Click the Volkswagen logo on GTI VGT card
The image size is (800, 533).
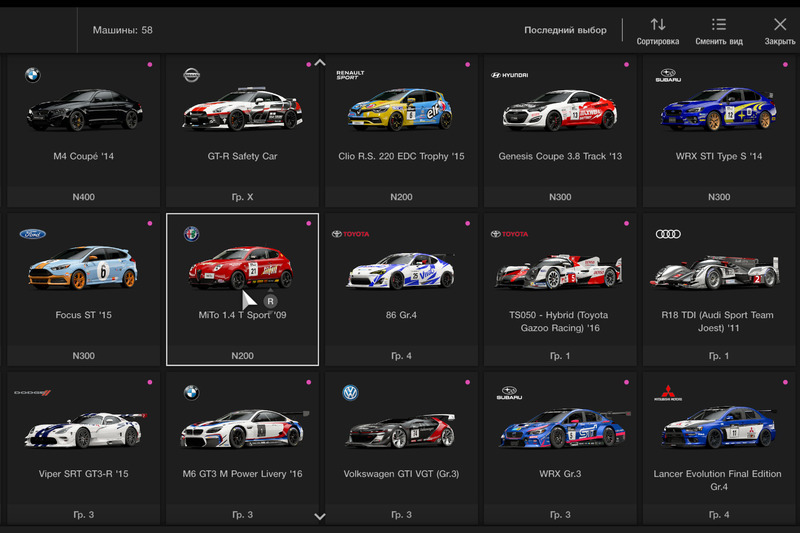[x=351, y=393]
